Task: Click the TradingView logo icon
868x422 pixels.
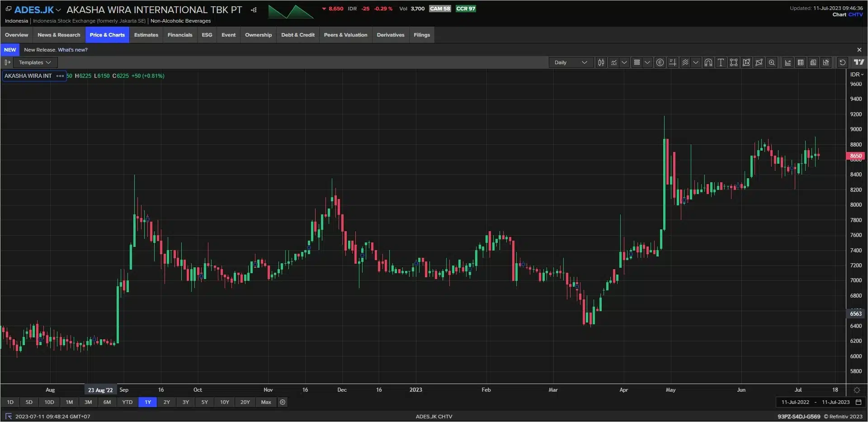Action: point(859,62)
